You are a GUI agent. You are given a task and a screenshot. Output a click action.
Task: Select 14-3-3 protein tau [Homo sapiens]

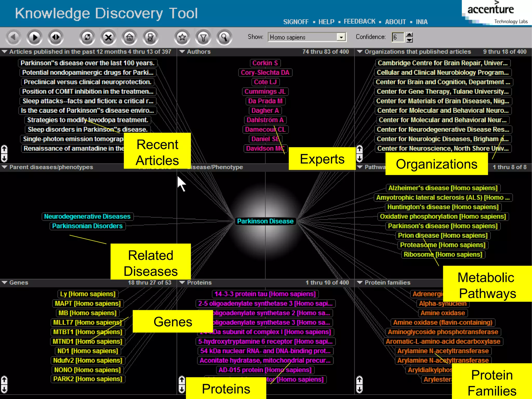coord(265,294)
